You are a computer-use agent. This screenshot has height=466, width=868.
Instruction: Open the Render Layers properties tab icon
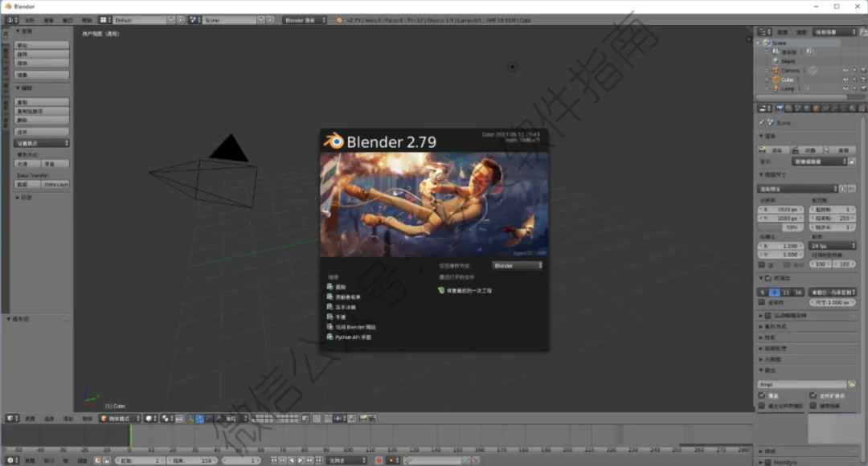click(x=789, y=108)
